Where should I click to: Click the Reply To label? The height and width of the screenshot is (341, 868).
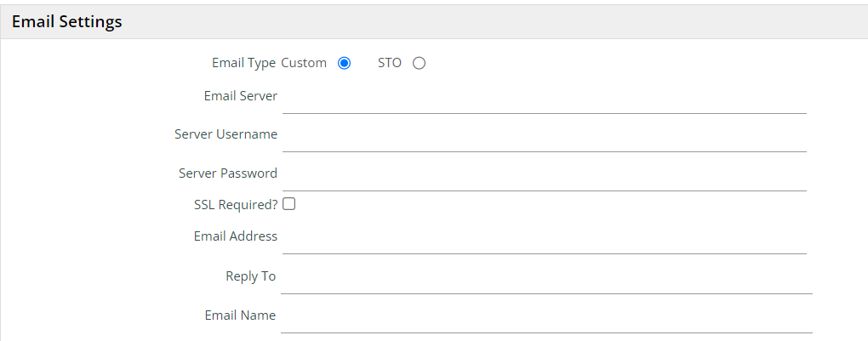point(250,276)
